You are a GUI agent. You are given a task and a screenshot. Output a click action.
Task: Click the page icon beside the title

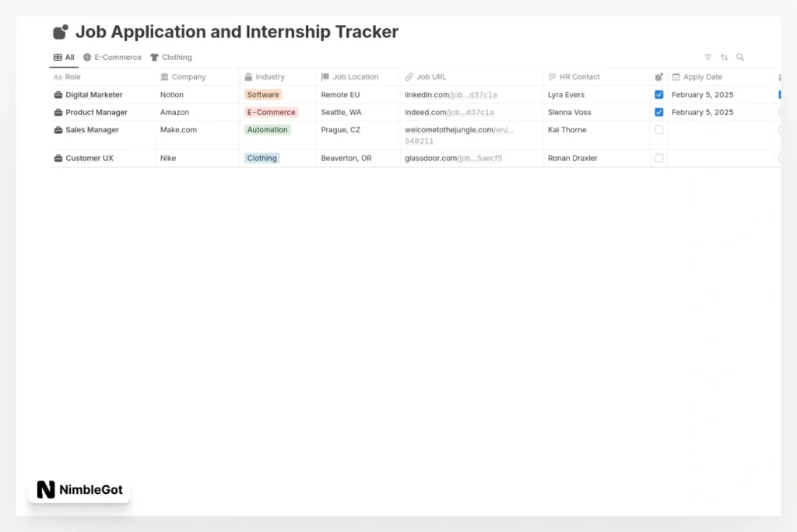click(61, 32)
